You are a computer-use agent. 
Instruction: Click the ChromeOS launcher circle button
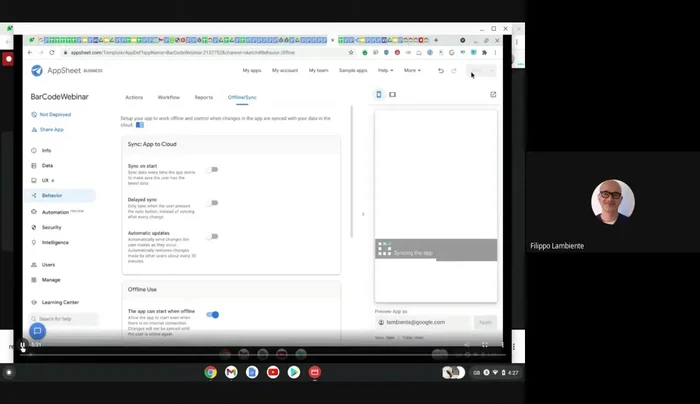pos(8,372)
